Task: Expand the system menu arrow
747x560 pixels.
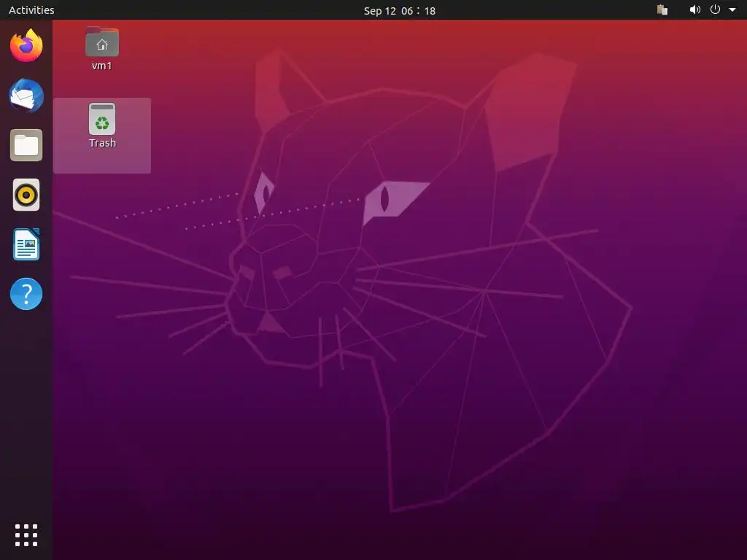Action: [x=732, y=9]
